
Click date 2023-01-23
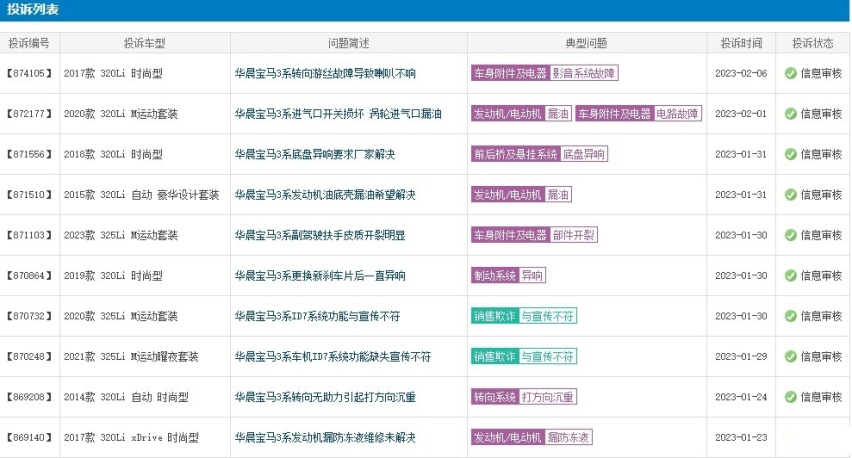pyautogui.click(x=741, y=437)
